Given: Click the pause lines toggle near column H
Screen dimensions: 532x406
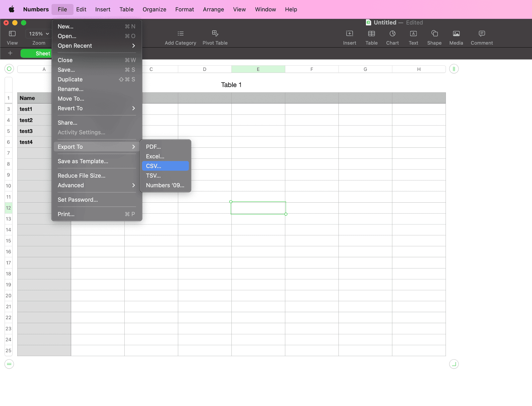Looking at the screenshot, I should 454,69.
